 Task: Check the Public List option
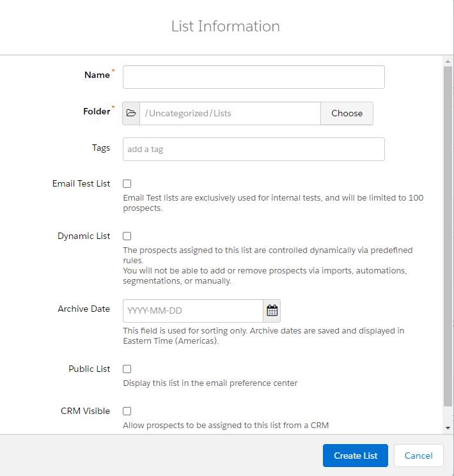(x=127, y=369)
